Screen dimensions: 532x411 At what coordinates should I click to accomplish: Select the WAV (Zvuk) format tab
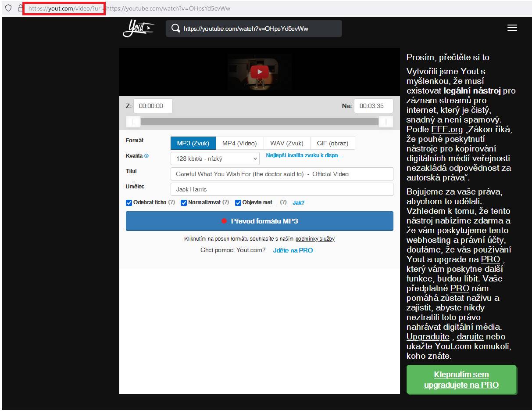(x=287, y=143)
